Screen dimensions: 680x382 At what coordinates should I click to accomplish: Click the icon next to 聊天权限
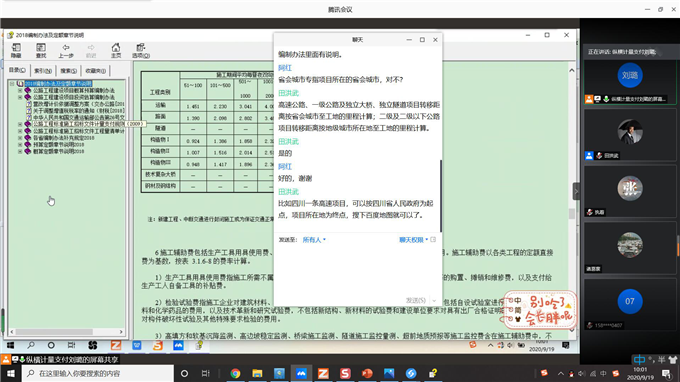click(x=433, y=239)
